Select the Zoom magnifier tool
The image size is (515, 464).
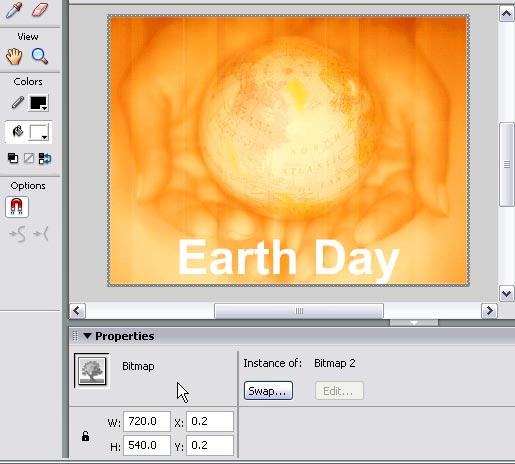tap(40, 56)
